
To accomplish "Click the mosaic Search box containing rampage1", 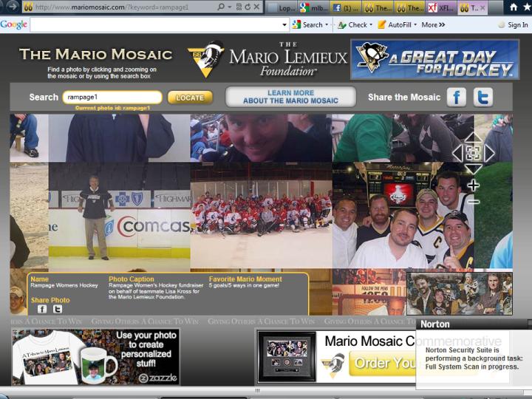I will [x=112, y=98].
